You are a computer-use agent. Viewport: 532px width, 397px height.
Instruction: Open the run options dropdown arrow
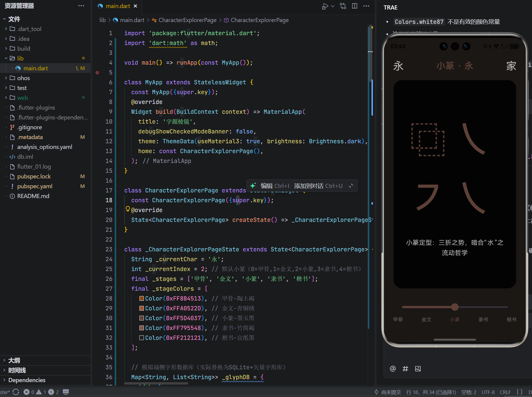pyautogui.click(x=333, y=6)
